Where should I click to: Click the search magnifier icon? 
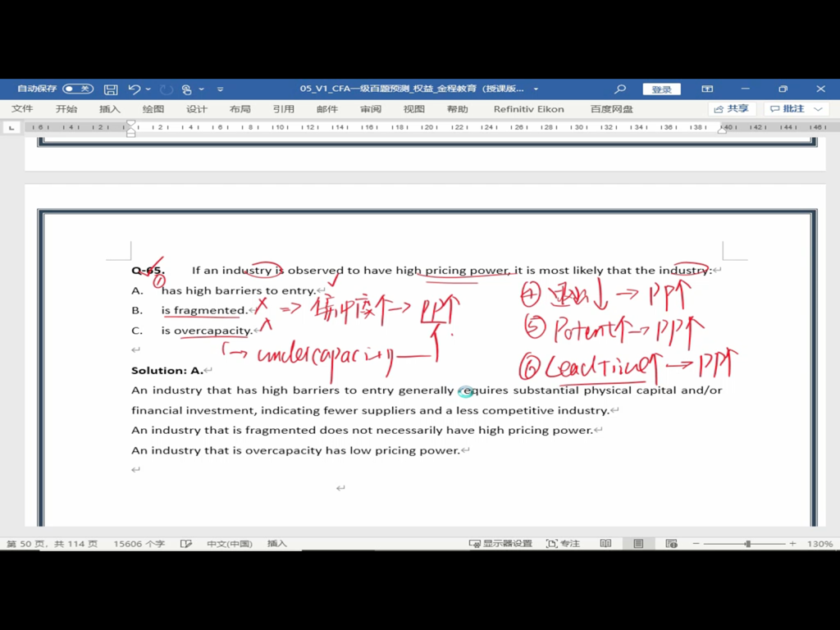(x=620, y=89)
